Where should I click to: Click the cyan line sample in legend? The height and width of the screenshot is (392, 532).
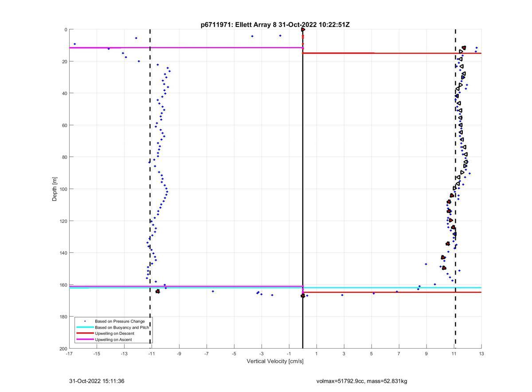85,327
